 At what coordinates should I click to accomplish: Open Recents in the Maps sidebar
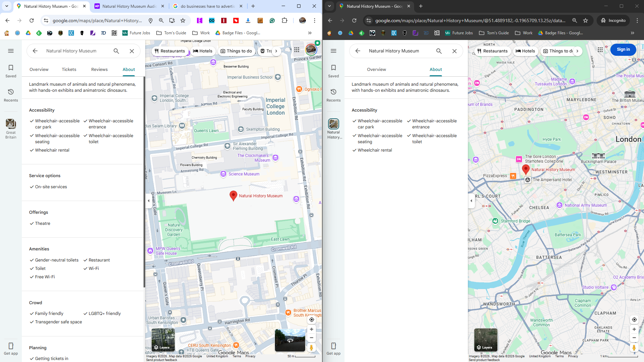[10, 95]
